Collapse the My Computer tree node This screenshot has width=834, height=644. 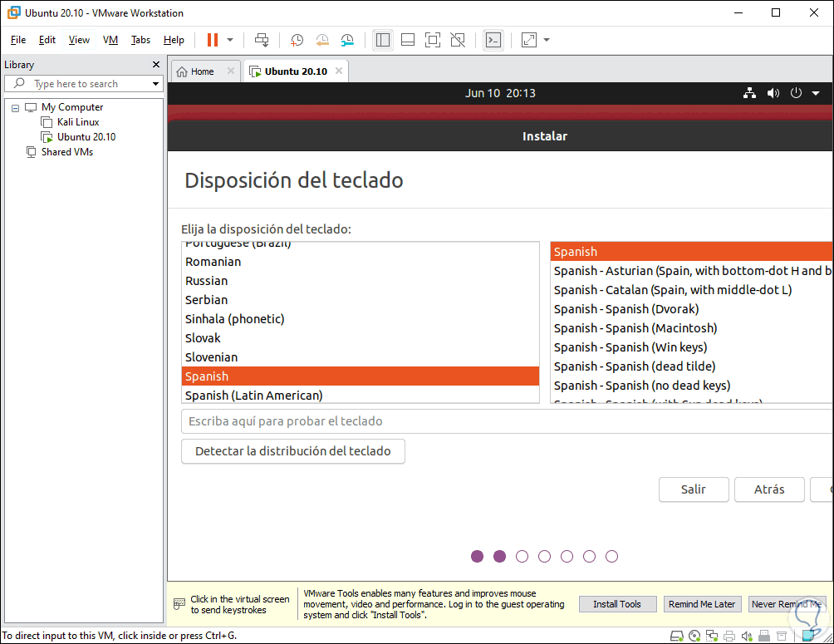click(16, 107)
